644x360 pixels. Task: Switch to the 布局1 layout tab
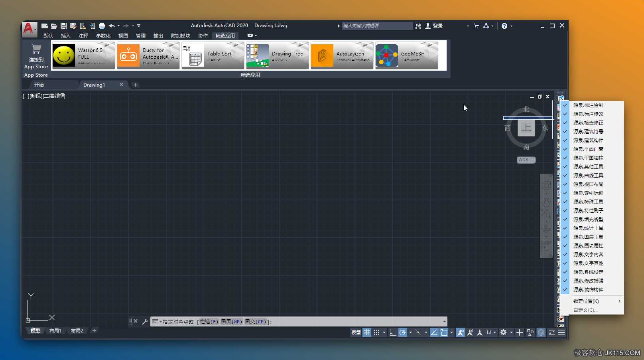(x=55, y=331)
